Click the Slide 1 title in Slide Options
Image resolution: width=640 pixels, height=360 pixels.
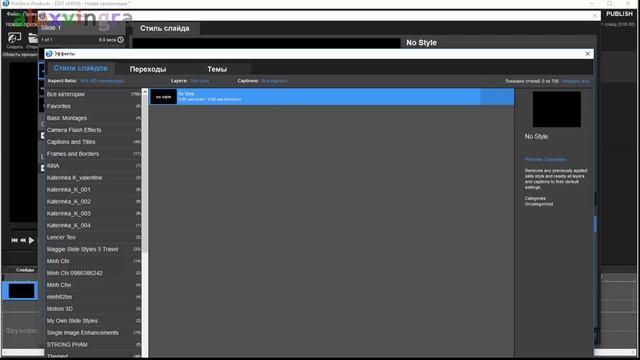coord(51,28)
